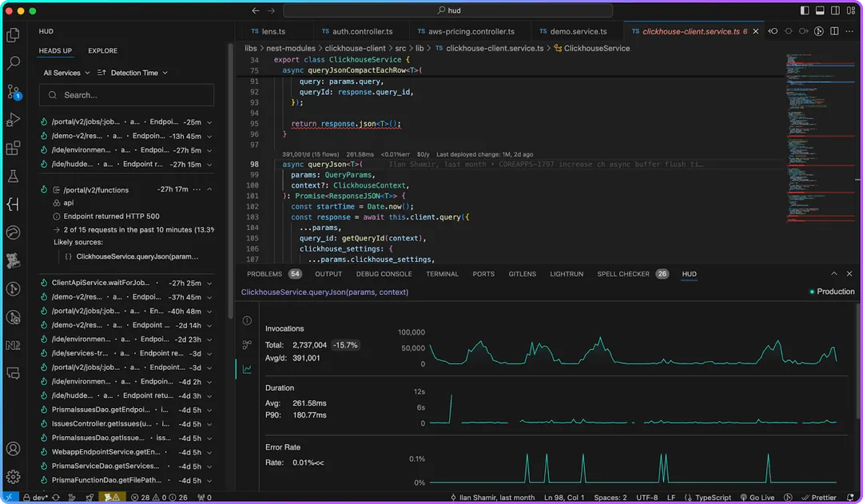This screenshot has height=504, width=863.
Task: Open the Extensions view icon
Action: click(13, 149)
